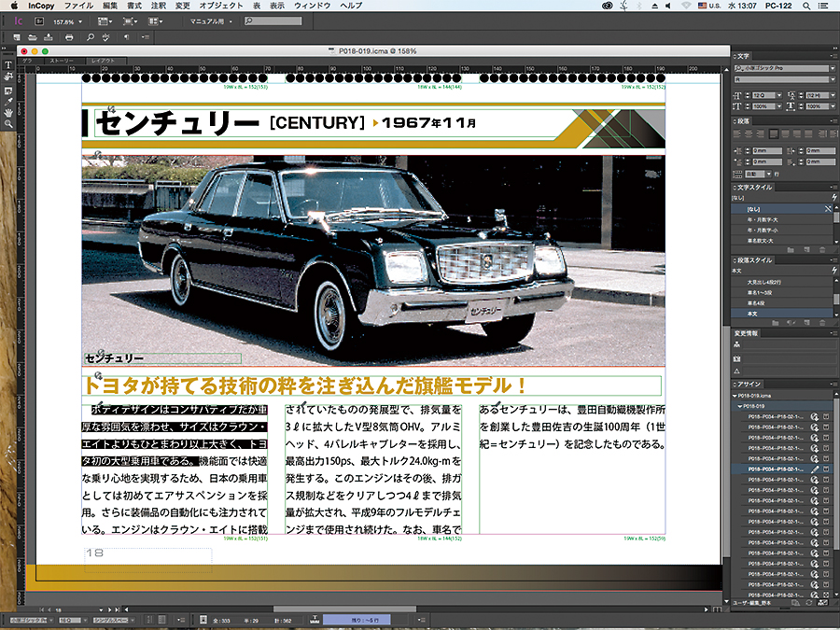Select the 本文 paragraph style row
Screen dimensions: 840x630
pyautogui.click(x=782, y=314)
